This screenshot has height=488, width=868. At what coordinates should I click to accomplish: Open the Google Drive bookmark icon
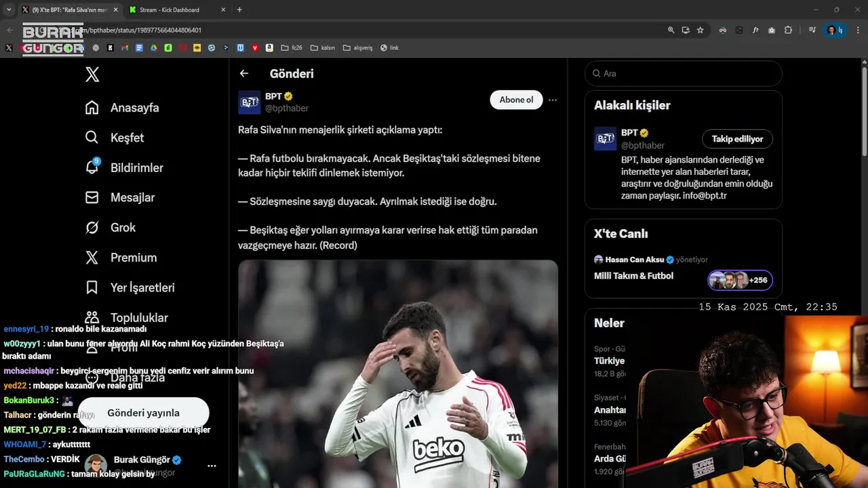coord(154,48)
